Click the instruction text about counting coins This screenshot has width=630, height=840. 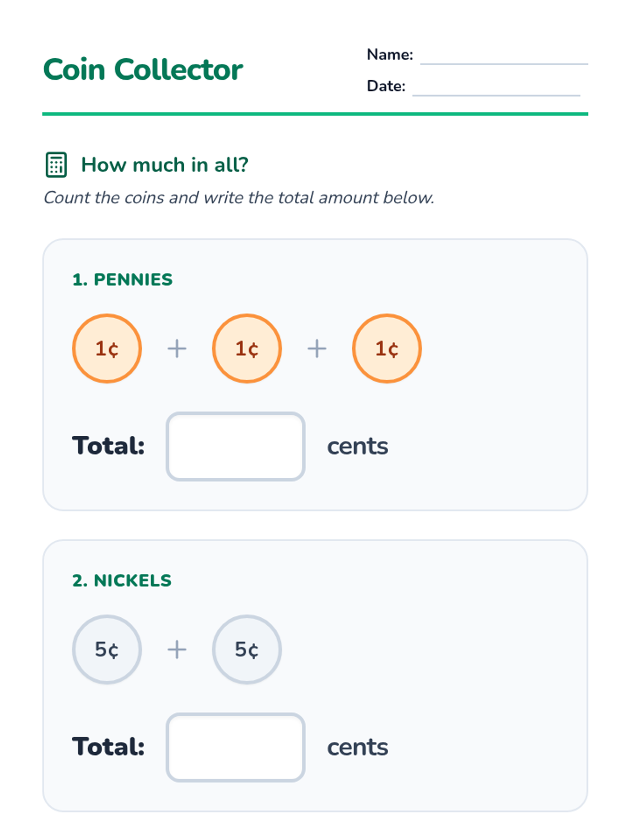pyautogui.click(x=239, y=198)
